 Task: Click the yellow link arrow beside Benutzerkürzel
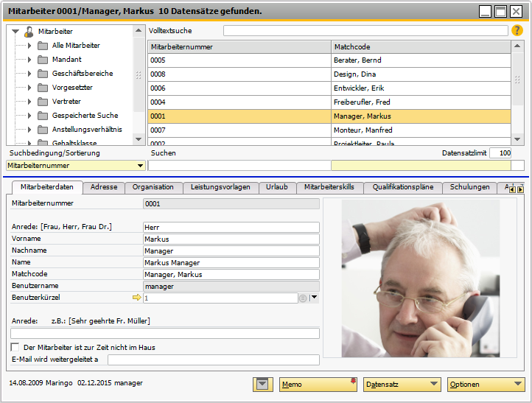click(x=136, y=298)
